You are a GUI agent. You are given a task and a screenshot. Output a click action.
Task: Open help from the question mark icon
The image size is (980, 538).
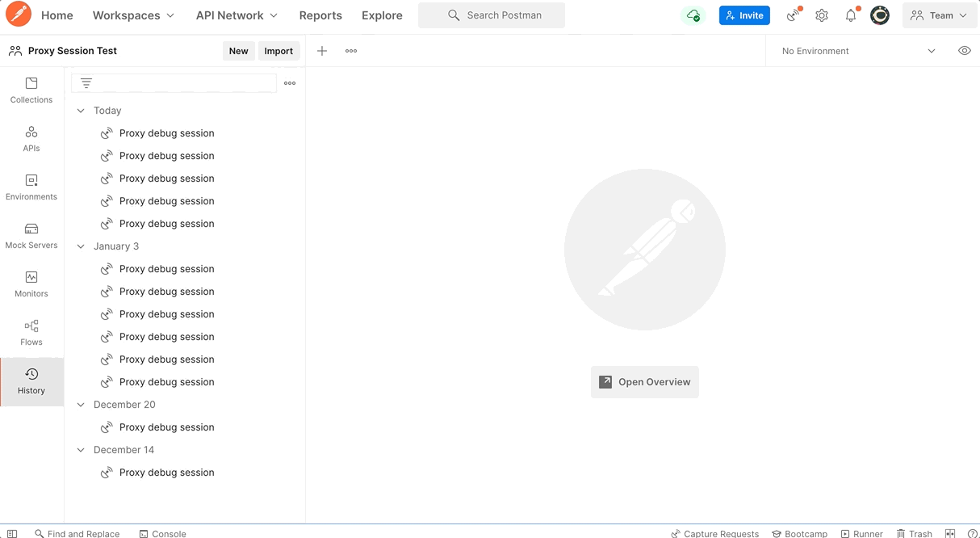tap(973, 533)
